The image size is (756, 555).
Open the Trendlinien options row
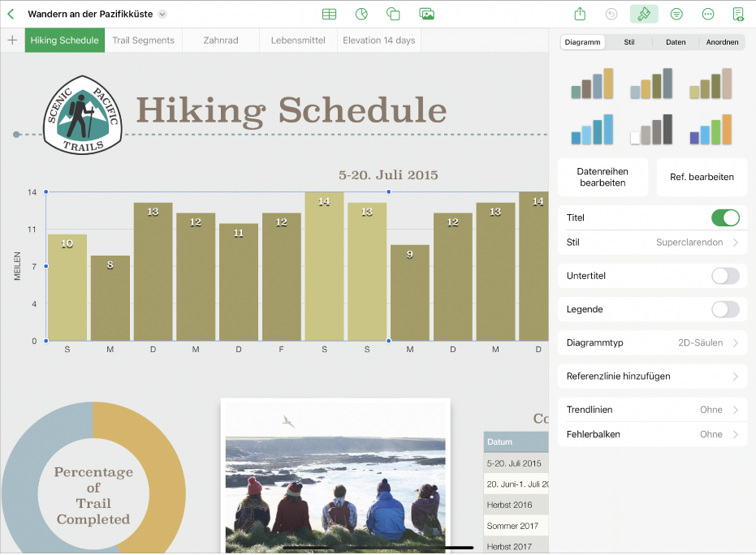click(652, 410)
